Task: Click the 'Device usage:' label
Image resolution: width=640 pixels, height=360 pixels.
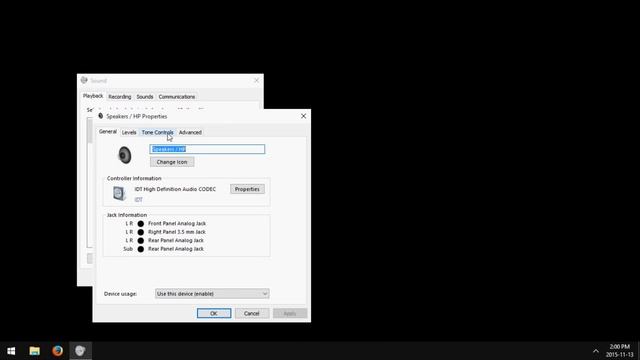Action: coord(120,294)
